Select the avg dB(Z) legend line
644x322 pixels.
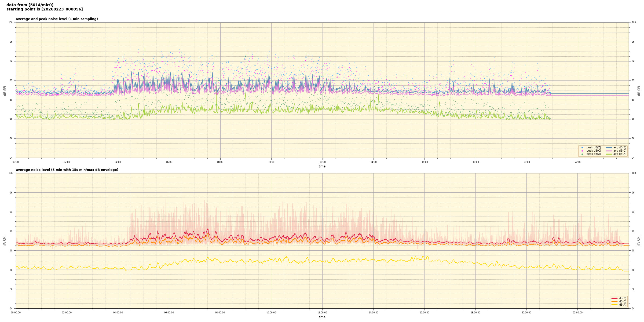[x=609, y=148]
